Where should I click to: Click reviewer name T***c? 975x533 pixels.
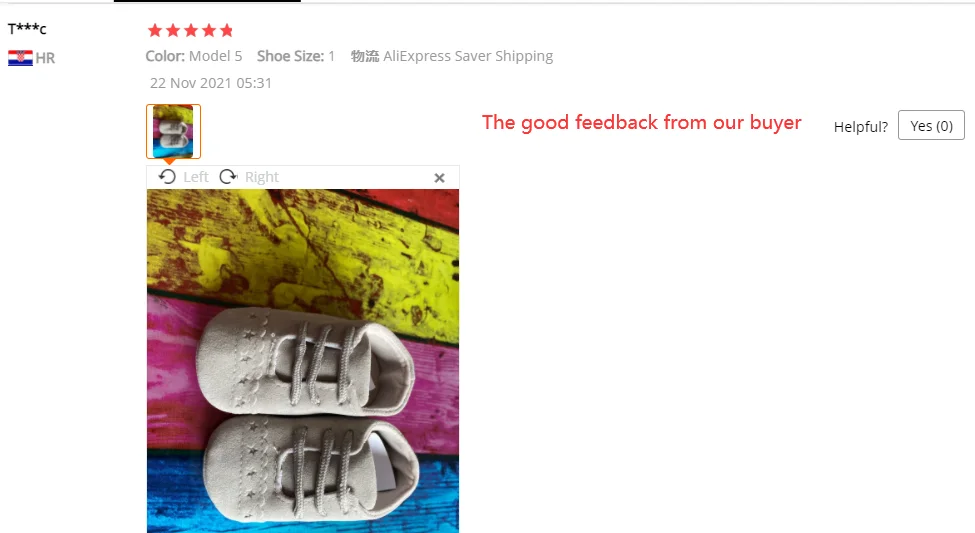click(27, 29)
